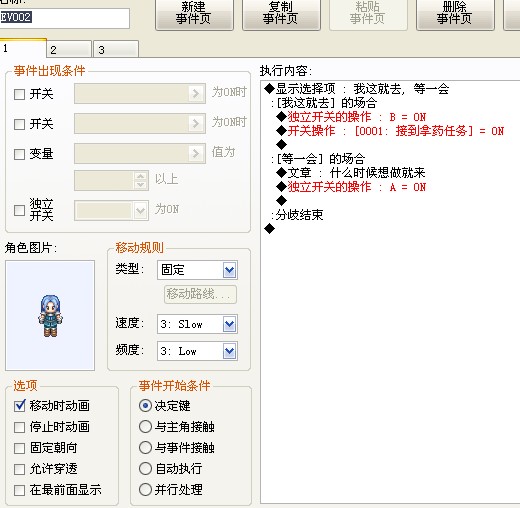Click the 新建事件页 button
This screenshot has width=520, height=508.
click(194, 14)
